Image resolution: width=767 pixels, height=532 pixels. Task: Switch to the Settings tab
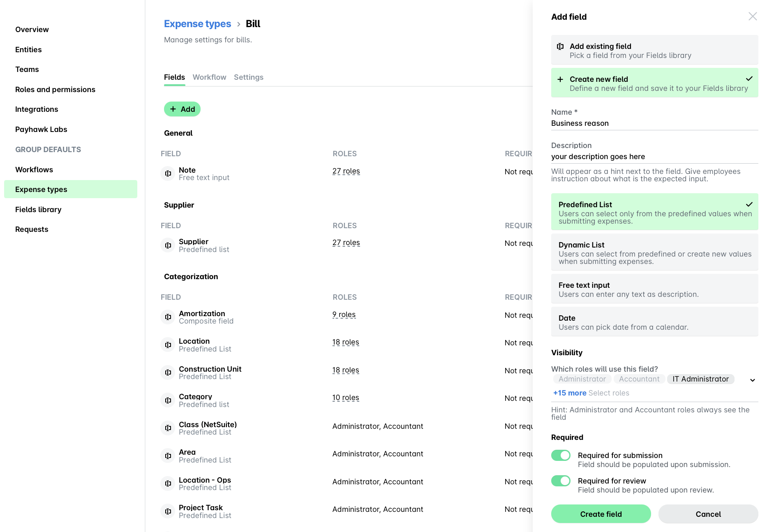[x=249, y=77]
